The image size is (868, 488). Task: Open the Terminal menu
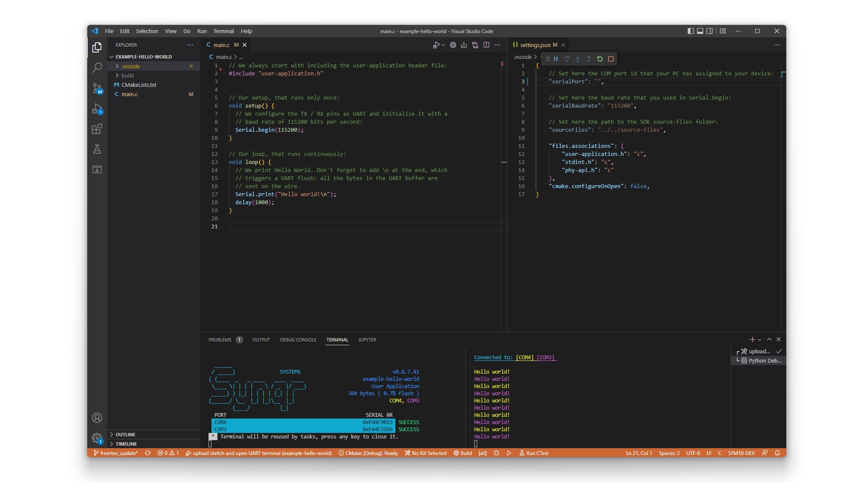223,31
